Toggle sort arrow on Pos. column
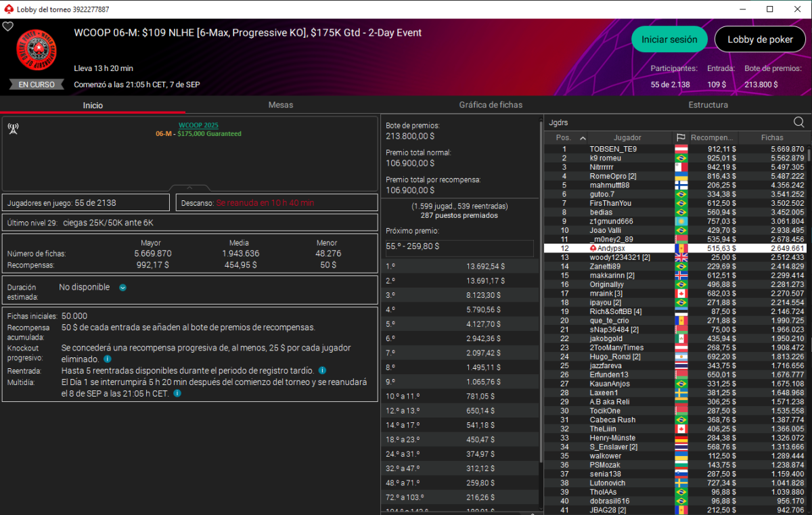The width and height of the screenshot is (812, 515). pos(583,138)
